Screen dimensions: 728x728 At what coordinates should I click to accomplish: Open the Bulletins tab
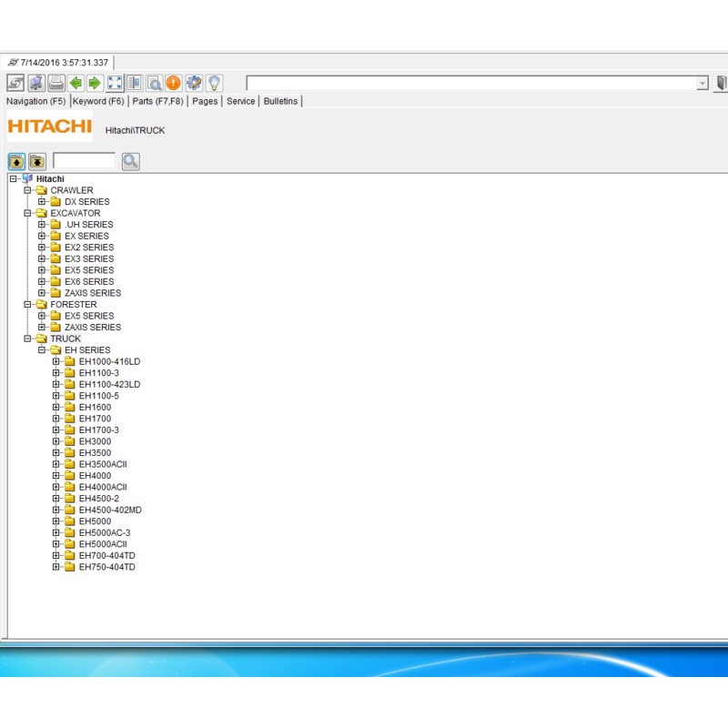tap(280, 101)
